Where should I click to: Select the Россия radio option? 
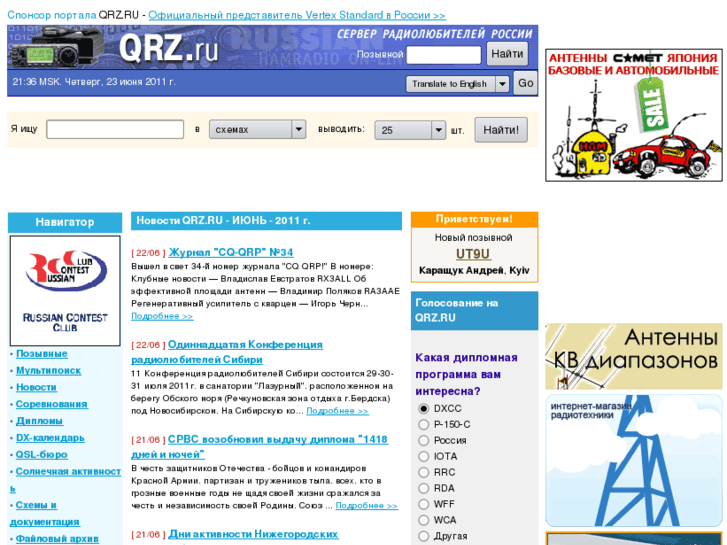pos(423,440)
